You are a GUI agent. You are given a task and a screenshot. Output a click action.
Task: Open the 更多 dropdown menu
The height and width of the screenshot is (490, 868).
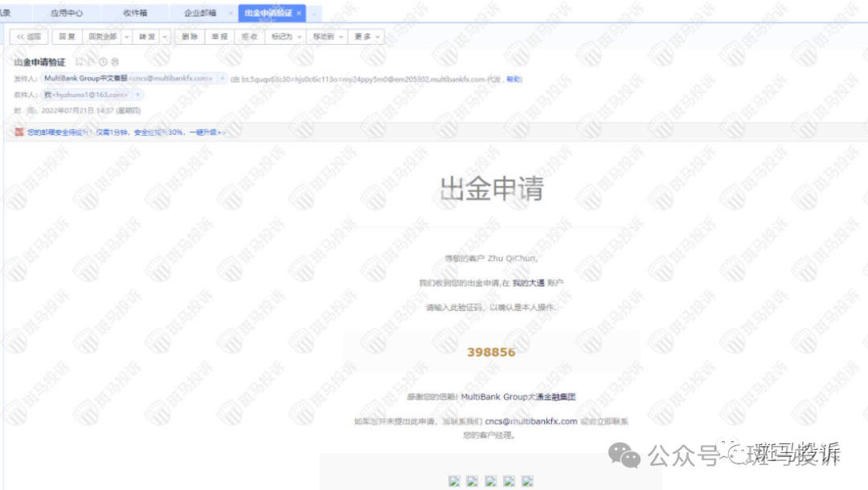click(x=366, y=36)
